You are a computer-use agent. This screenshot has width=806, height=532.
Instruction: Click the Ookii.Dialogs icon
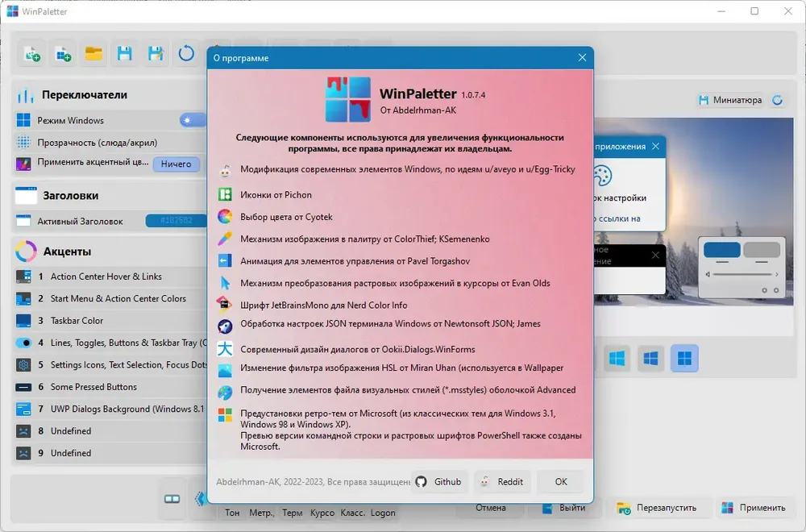point(225,348)
